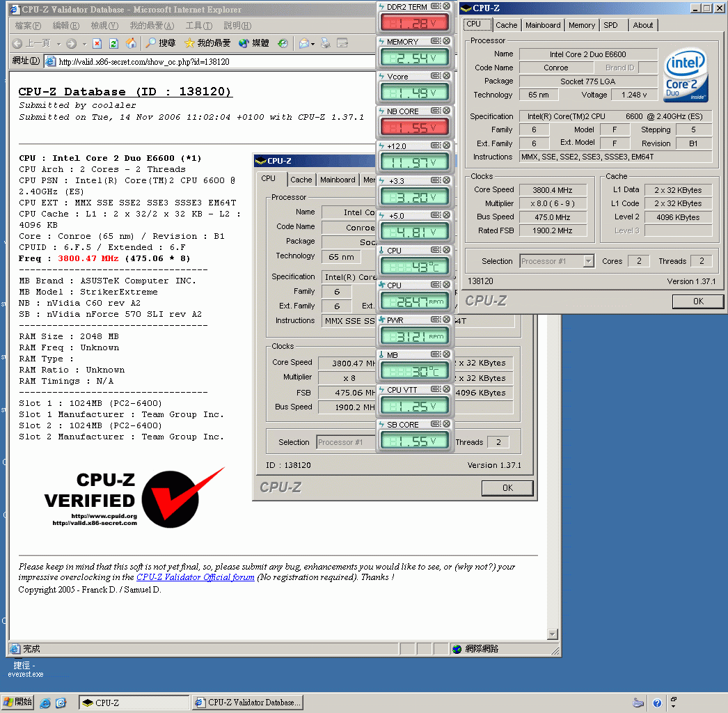Print the page using the printer icon
Image resolution: width=728 pixels, height=713 pixels.
pyautogui.click(x=326, y=43)
